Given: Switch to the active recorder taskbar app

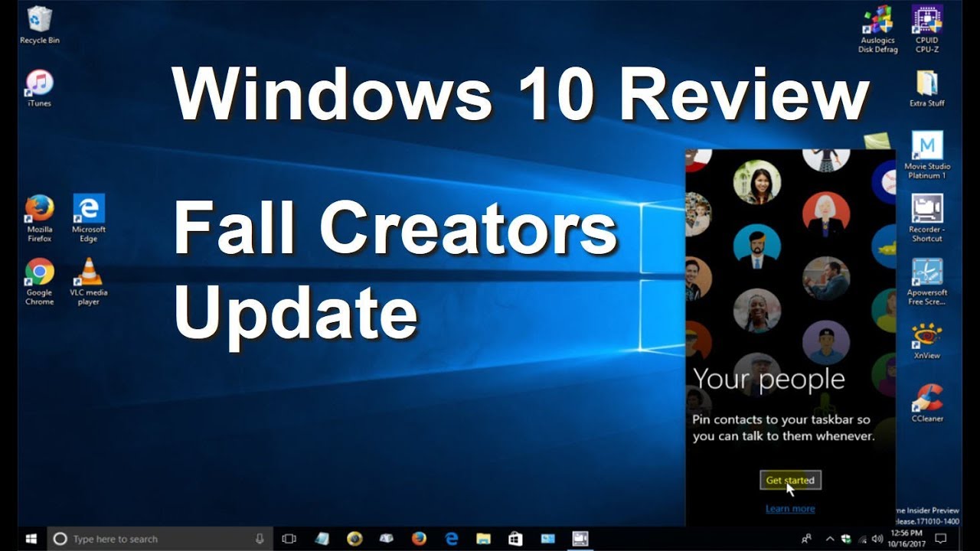Looking at the screenshot, I should (580, 539).
